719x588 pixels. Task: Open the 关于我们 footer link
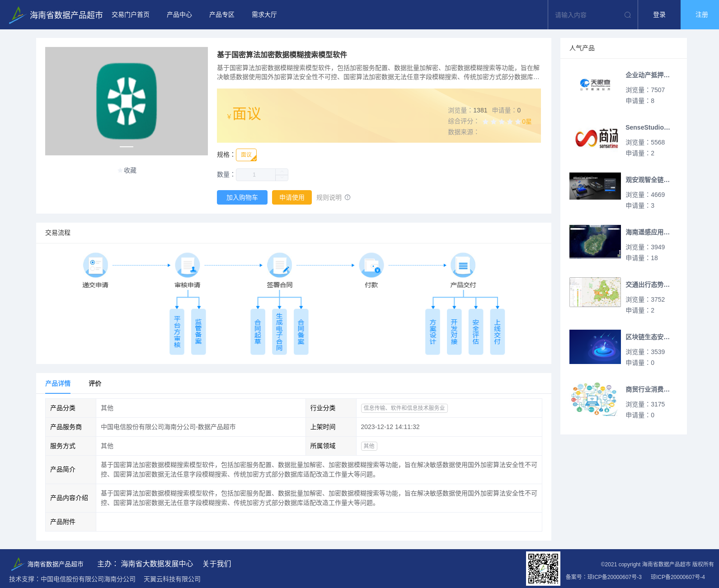[217, 564]
